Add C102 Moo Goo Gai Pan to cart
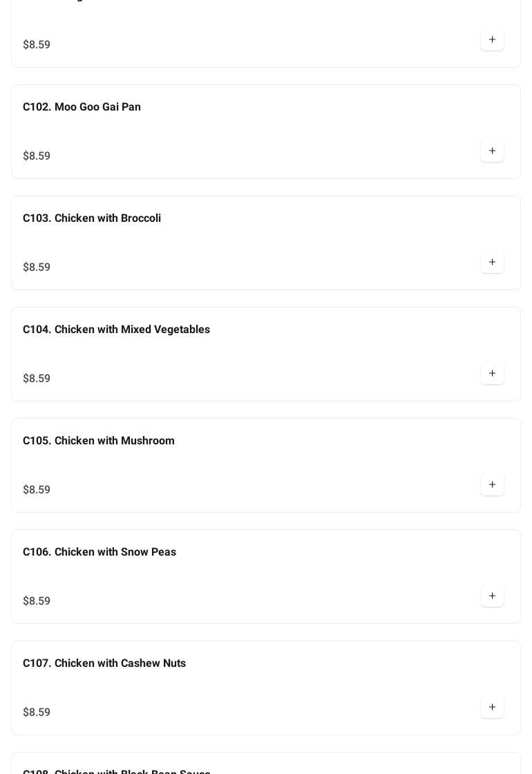This screenshot has width=532, height=774. click(492, 151)
